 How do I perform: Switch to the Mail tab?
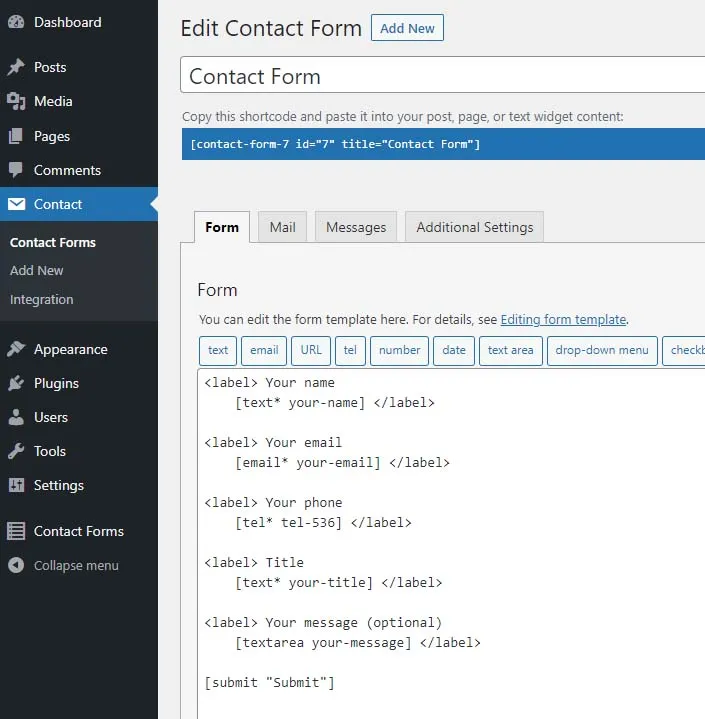tap(282, 227)
